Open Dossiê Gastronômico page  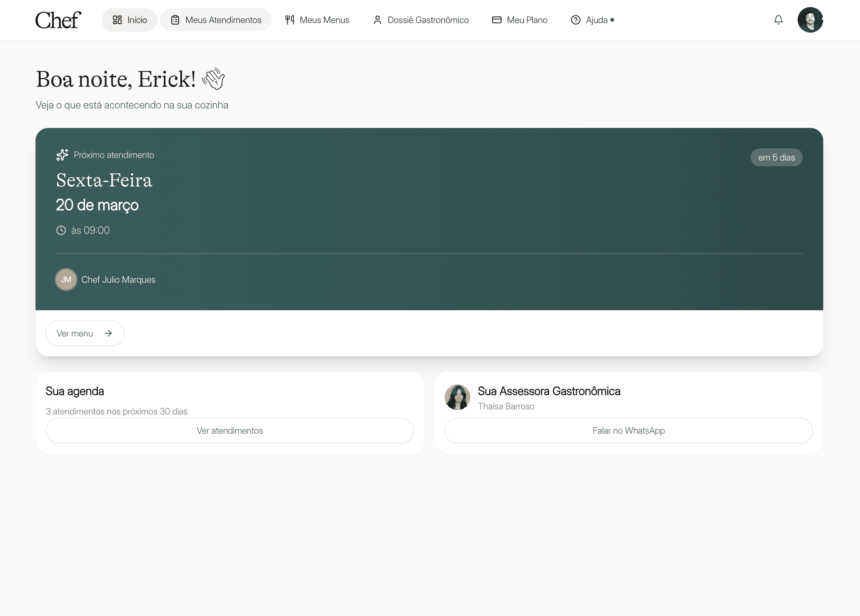(x=428, y=20)
